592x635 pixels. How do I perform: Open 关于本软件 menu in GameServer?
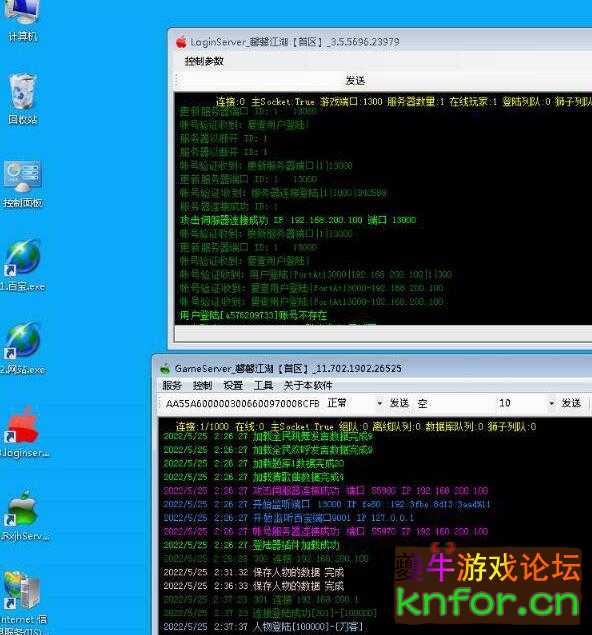pos(308,386)
